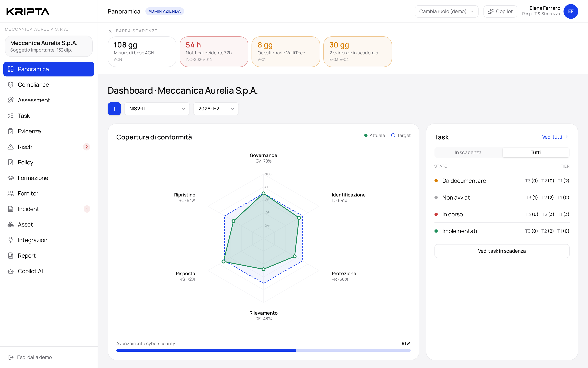This screenshot has width=588, height=368.
Task: Open Fornitori in the sidebar
Action: coord(49,193)
